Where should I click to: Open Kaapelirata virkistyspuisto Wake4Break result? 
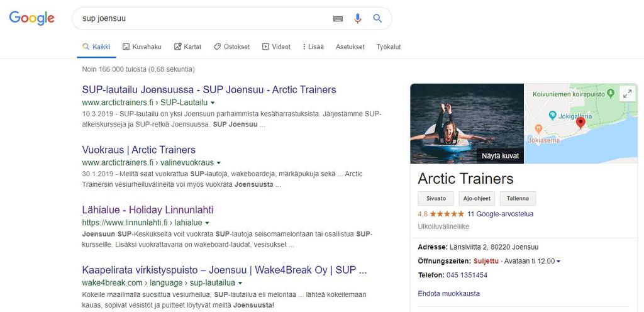[225, 270]
